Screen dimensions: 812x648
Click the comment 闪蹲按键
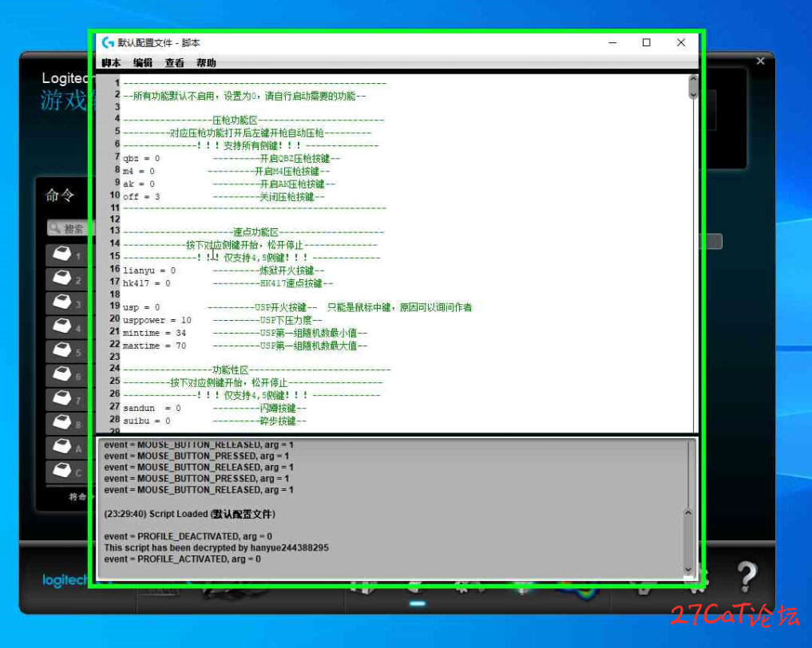pos(278,409)
